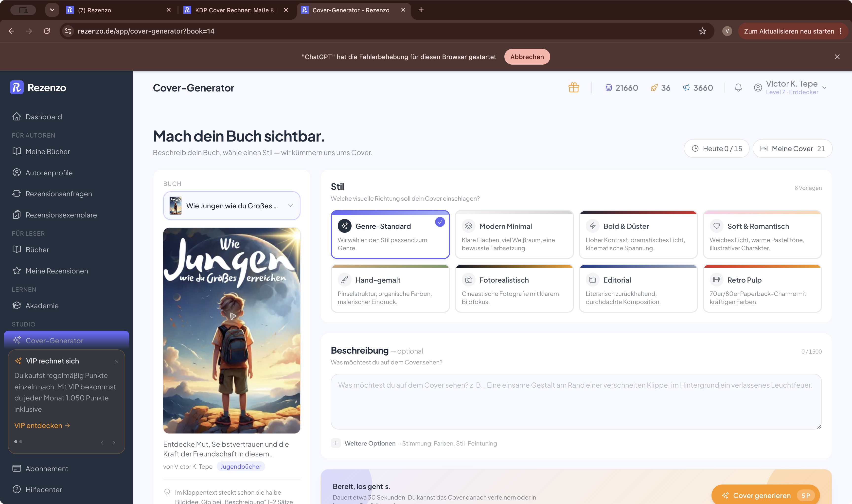Click the Cover generieren button
The width and height of the screenshot is (852, 504).
click(x=765, y=496)
